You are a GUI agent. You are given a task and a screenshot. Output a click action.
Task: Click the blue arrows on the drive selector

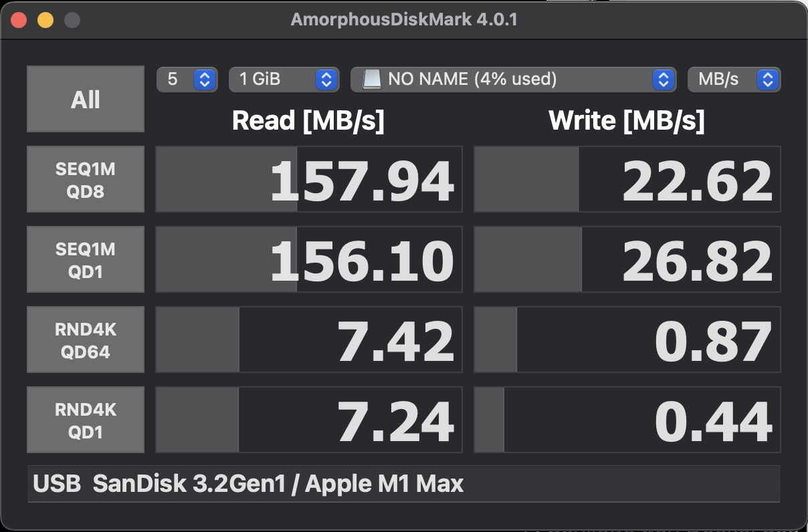(x=663, y=80)
